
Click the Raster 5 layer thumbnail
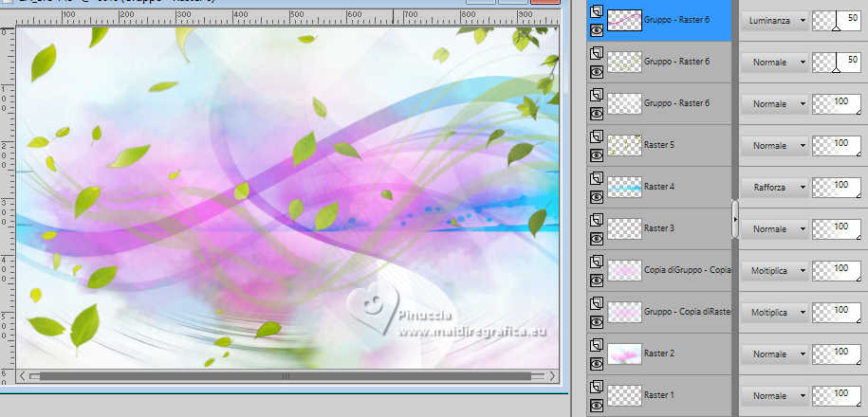(x=624, y=145)
